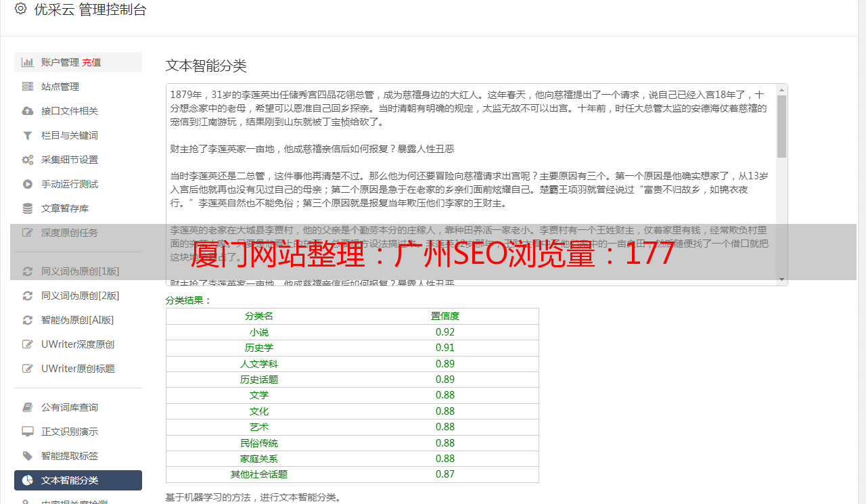Select the active 文本智能分类 menu item
The image size is (866, 504).
[x=78, y=480]
